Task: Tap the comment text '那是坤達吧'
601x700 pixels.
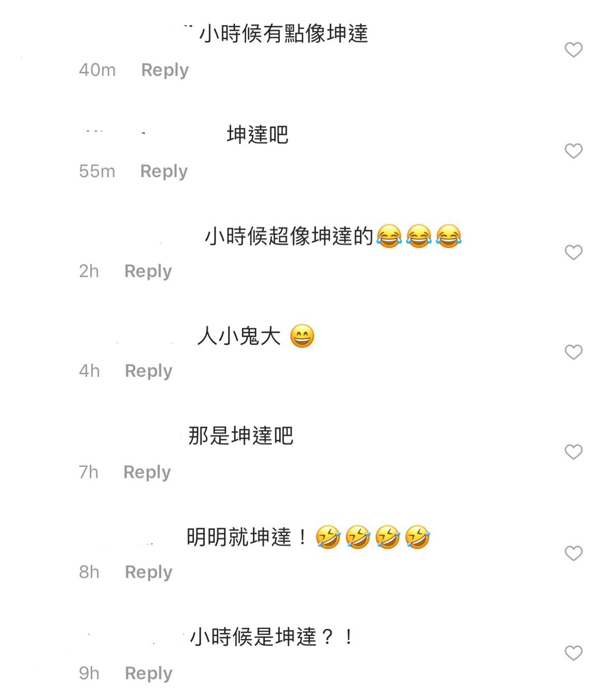Action: (x=241, y=436)
